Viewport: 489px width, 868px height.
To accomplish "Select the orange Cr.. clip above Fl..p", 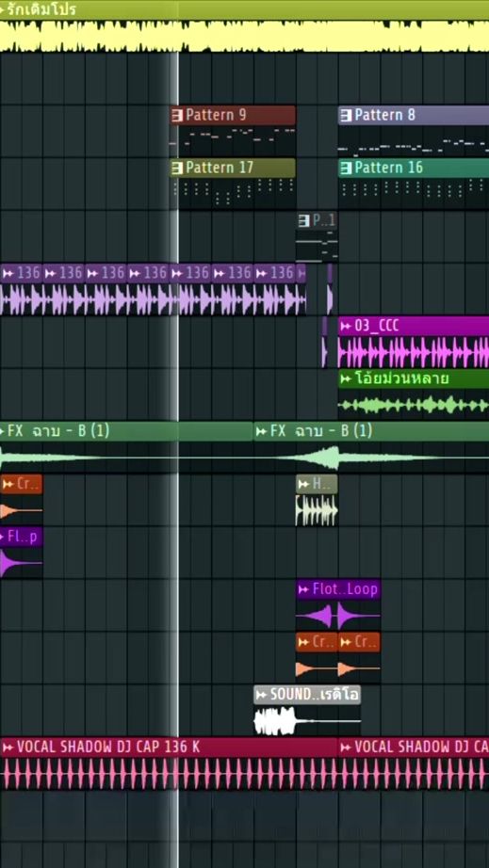I will click(21, 500).
